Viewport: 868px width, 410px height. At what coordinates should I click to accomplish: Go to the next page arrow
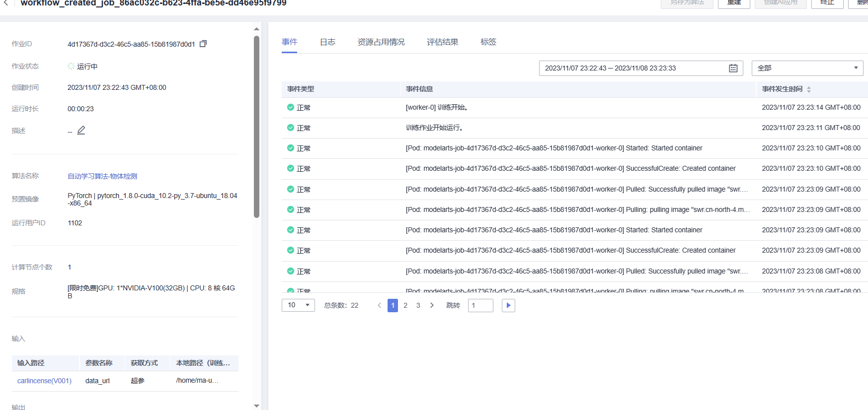(x=432, y=305)
